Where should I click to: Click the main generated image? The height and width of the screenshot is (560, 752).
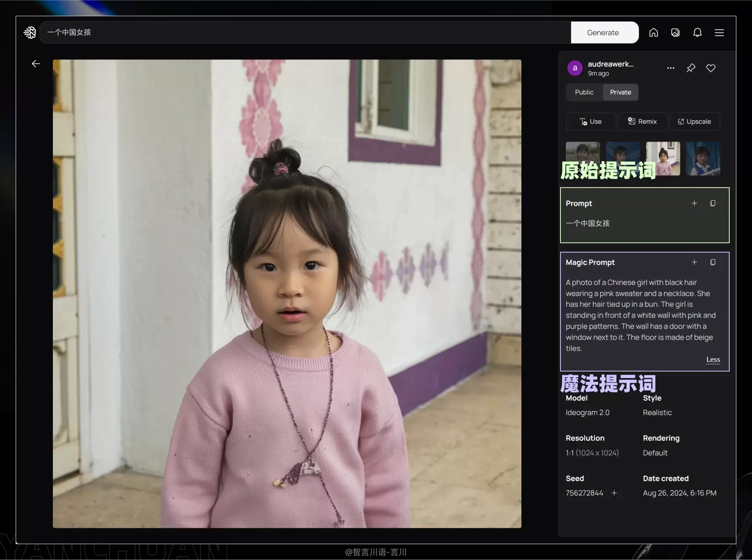tap(287, 294)
